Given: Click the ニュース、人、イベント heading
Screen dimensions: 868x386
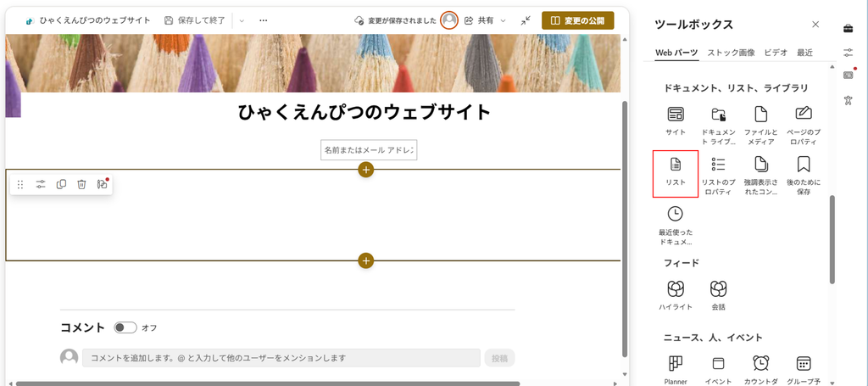Looking at the screenshot, I should click(x=713, y=338).
